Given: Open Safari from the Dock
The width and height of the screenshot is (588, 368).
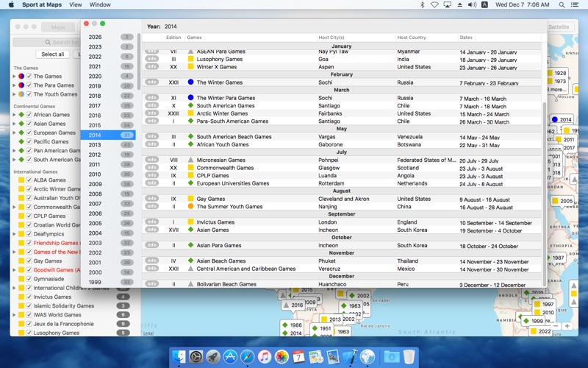Looking at the screenshot, I should tap(247, 356).
